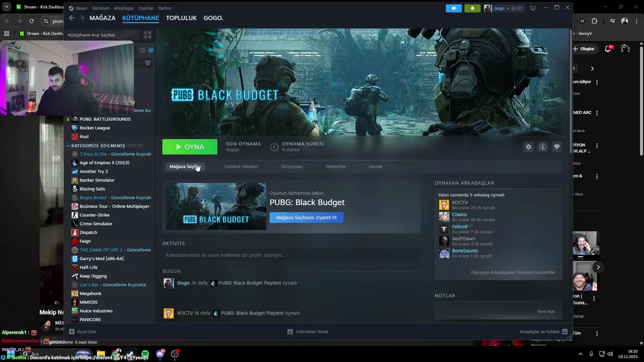Open the Tartışmalar sub-tab
This screenshot has width=644, height=362.
click(x=292, y=166)
